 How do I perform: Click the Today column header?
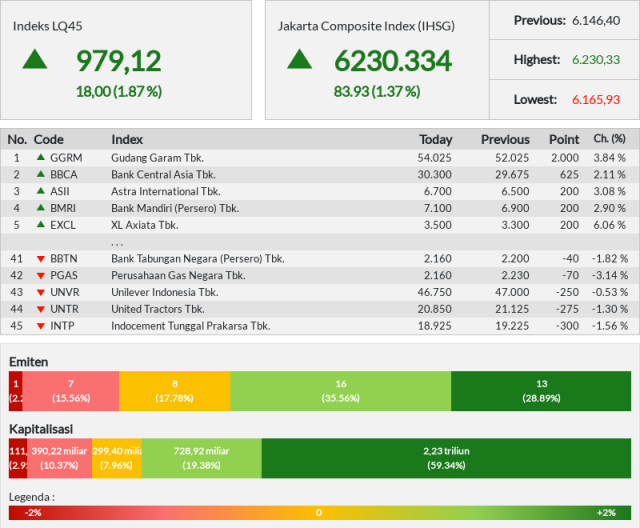[436, 140]
